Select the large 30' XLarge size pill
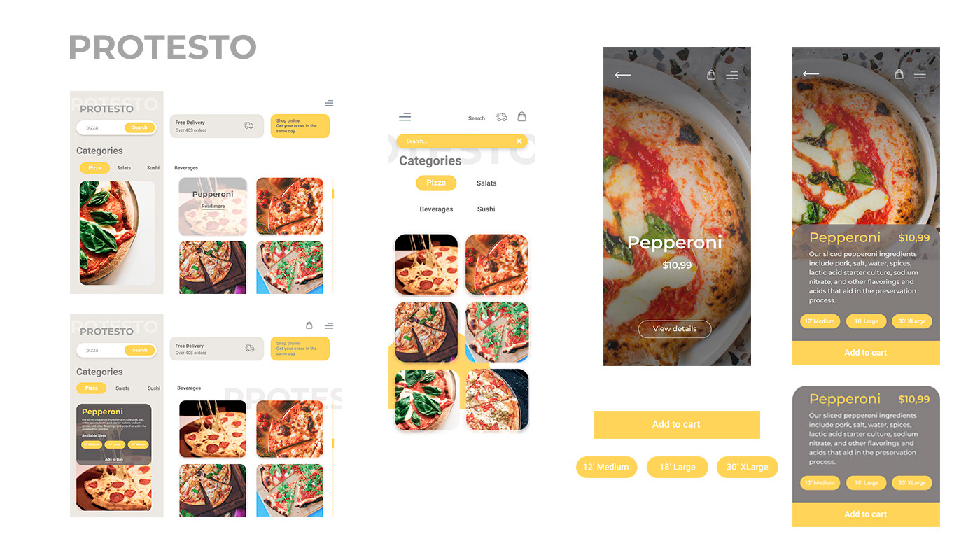Image resolution: width=980 pixels, height=560 pixels. 747,467
